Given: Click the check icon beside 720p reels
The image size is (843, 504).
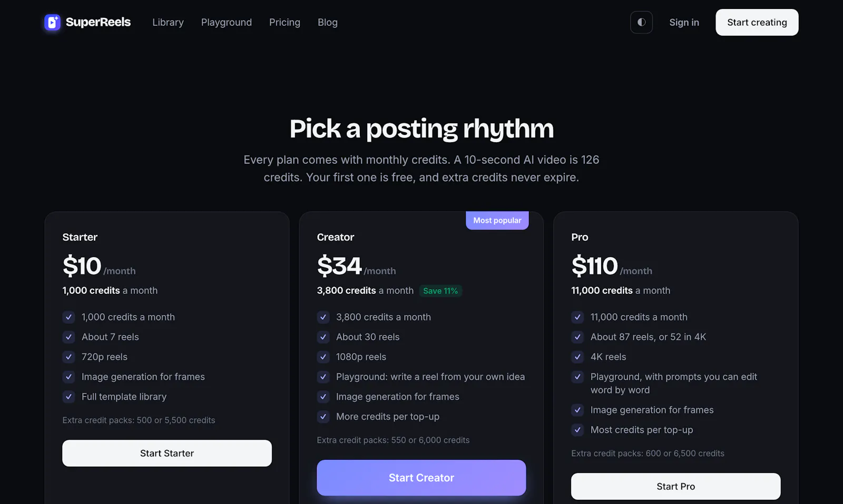Looking at the screenshot, I should (x=68, y=357).
